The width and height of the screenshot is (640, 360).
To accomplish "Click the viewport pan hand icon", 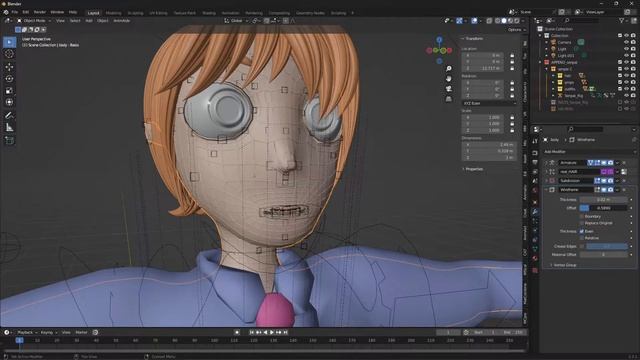I will click(x=449, y=78).
